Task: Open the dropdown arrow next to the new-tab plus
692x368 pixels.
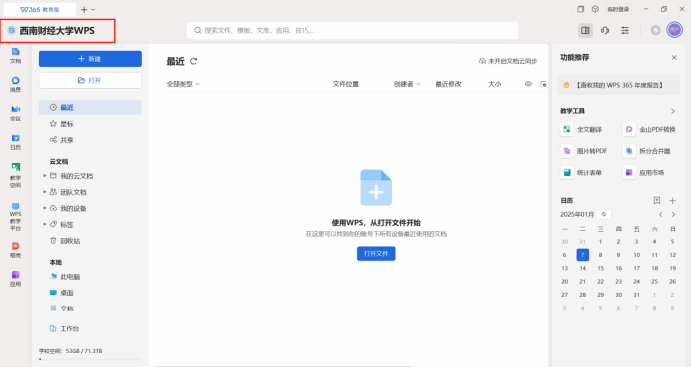Action: pos(93,9)
